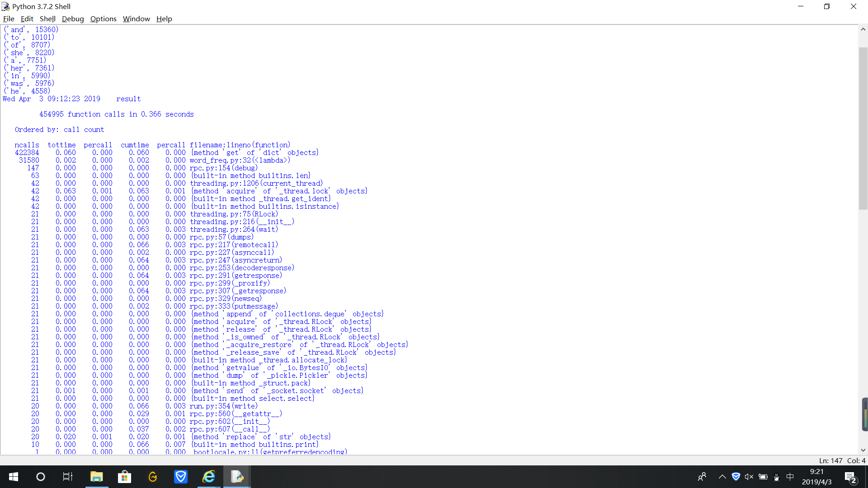Screen dimensions: 868x488
Task: Click the scrollbar down arrow
Action: (x=863, y=450)
